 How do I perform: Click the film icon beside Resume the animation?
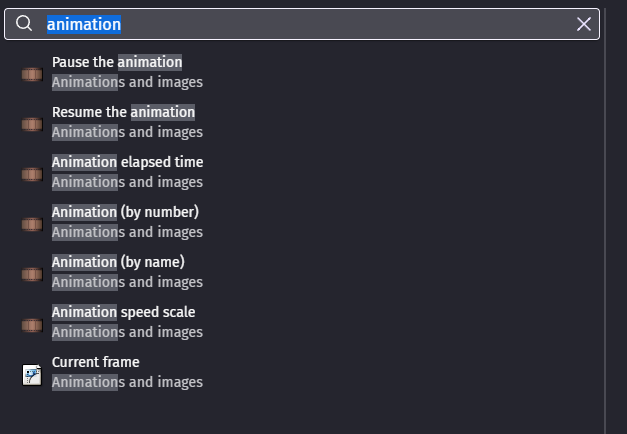click(32, 123)
